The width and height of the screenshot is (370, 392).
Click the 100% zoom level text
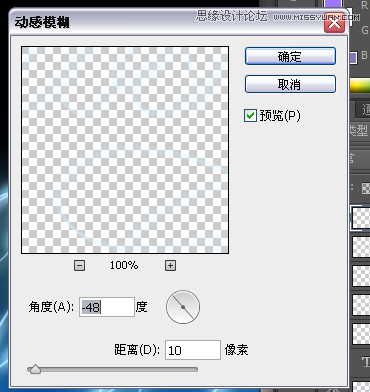pos(124,265)
